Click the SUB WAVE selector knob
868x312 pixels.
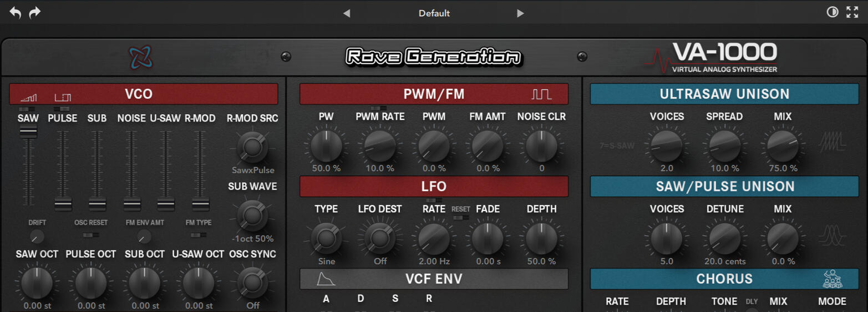tap(252, 215)
